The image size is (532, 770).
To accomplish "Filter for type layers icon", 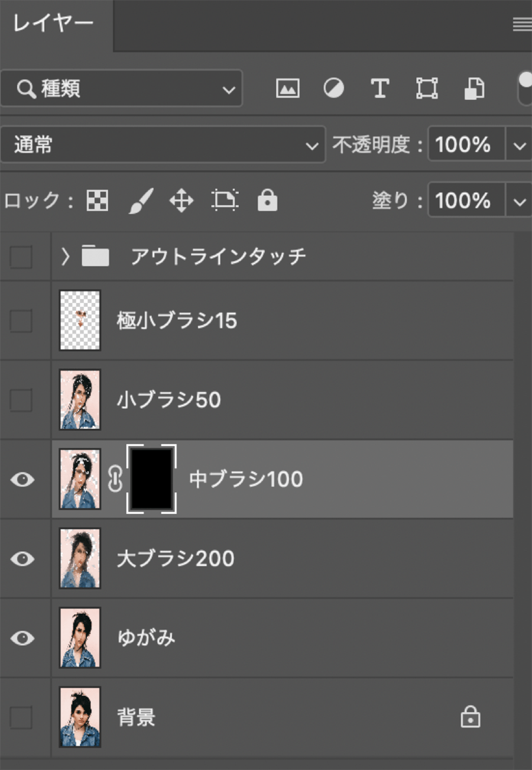I will coord(379,89).
